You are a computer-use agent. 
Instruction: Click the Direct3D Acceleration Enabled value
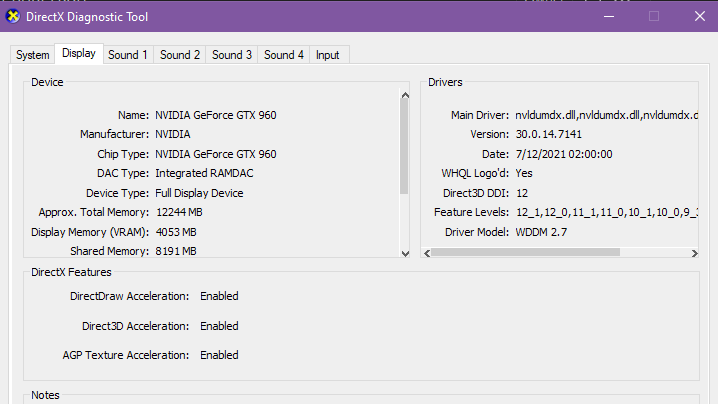coord(219,326)
